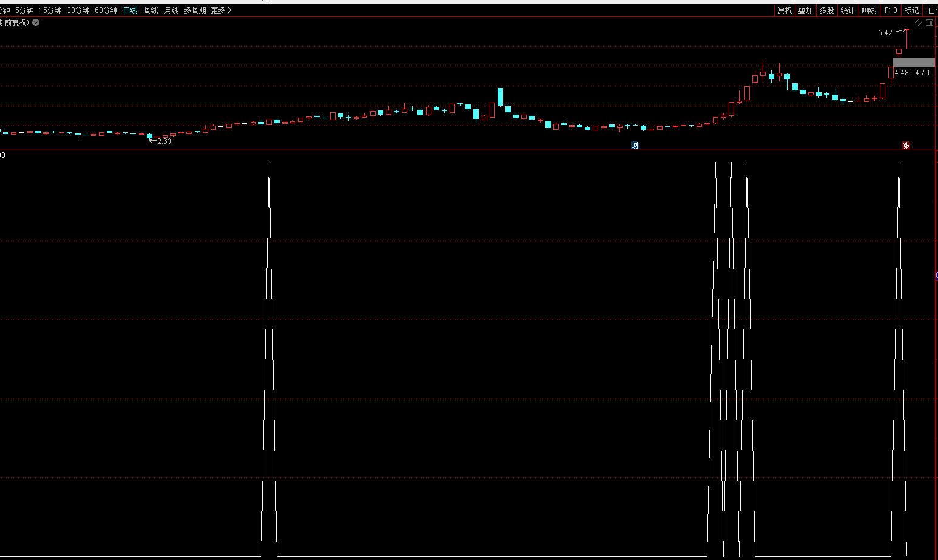Open the 多股 multi-stock view
The height and width of the screenshot is (560, 938).
(x=826, y=10)
